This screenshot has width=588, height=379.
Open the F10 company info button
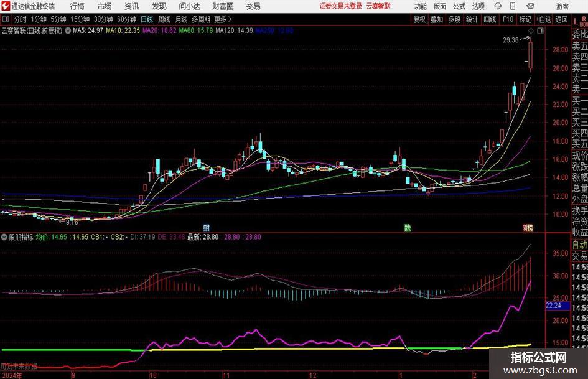pyautogui.click(x=508, y=19)
